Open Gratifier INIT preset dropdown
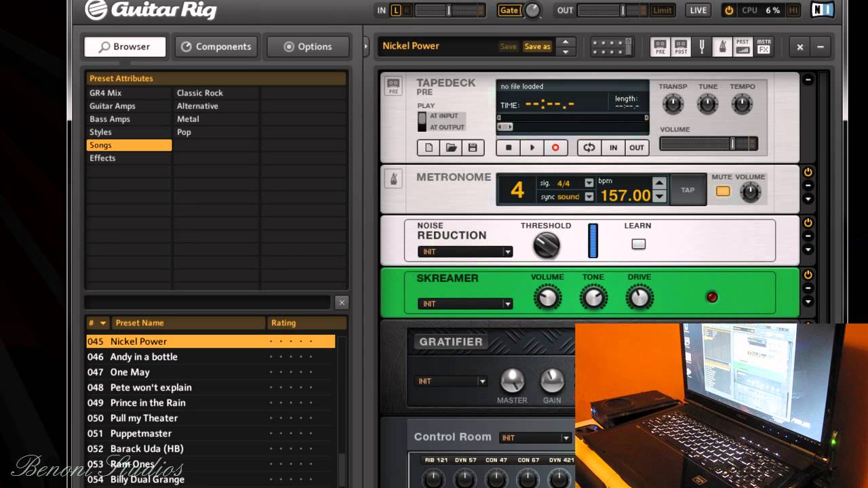 tap(451, 381)
